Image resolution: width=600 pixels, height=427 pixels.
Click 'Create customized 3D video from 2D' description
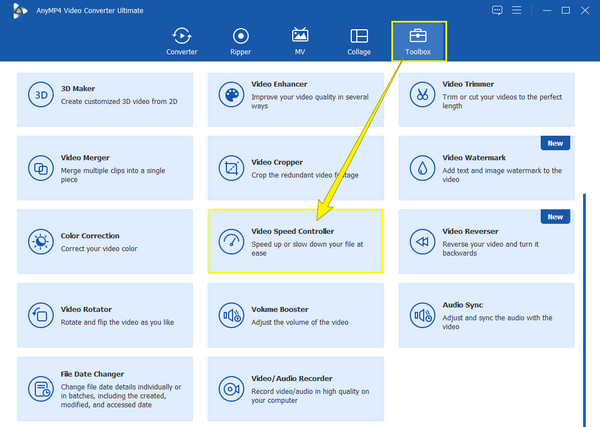pyautogui.click(x=119, y=101)
